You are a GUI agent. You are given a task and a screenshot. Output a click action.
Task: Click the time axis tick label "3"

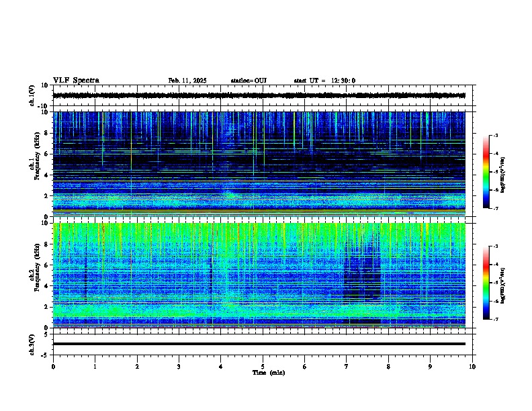click(179, 367)
